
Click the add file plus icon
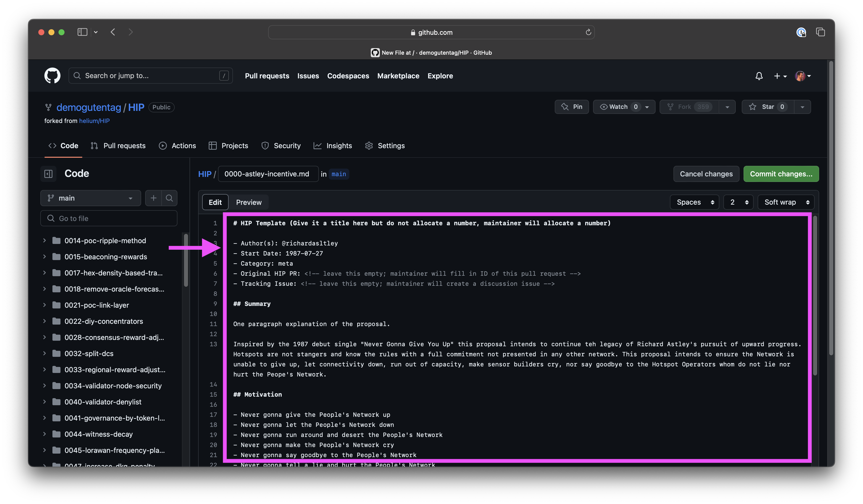(153, 198)
